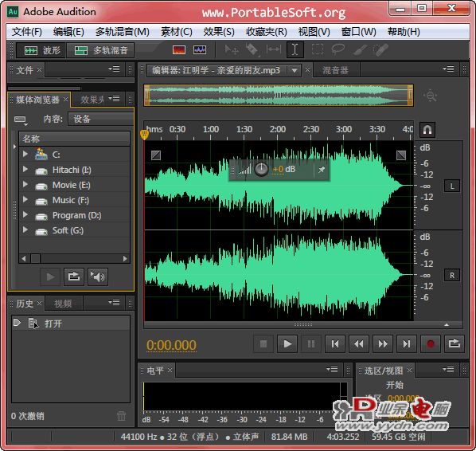Toggle the left channel L button
This screenshot has width=476, height=451.
452,186
